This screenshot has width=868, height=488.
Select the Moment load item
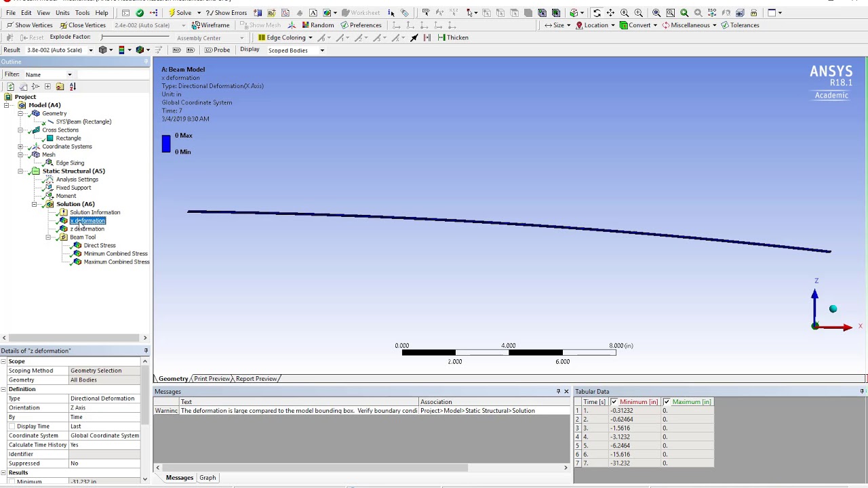pyautogui.click(x=66, y=196)
